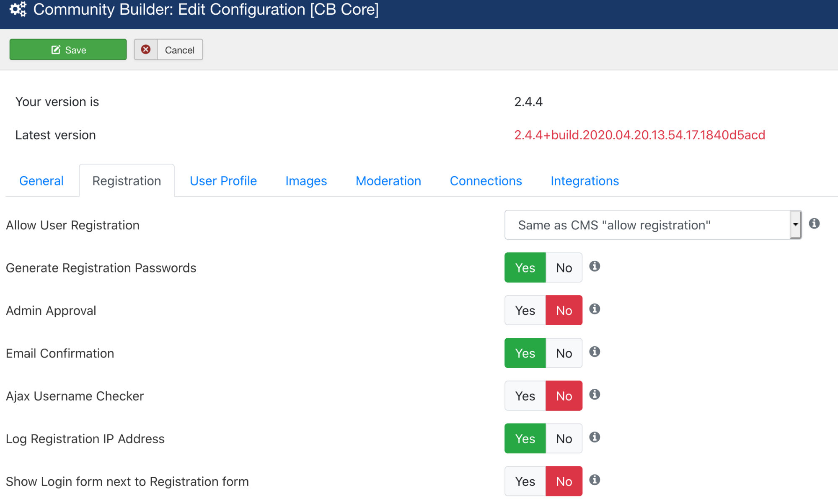Click the Log Registration IP Address label
The image size is (838, 504).
85,439
